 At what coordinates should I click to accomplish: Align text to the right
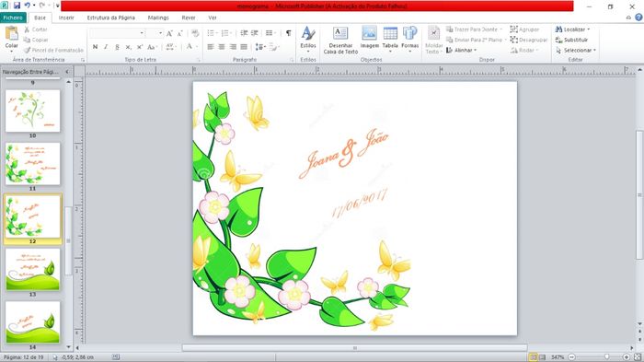pyautogui.click(x=233, y=47)
